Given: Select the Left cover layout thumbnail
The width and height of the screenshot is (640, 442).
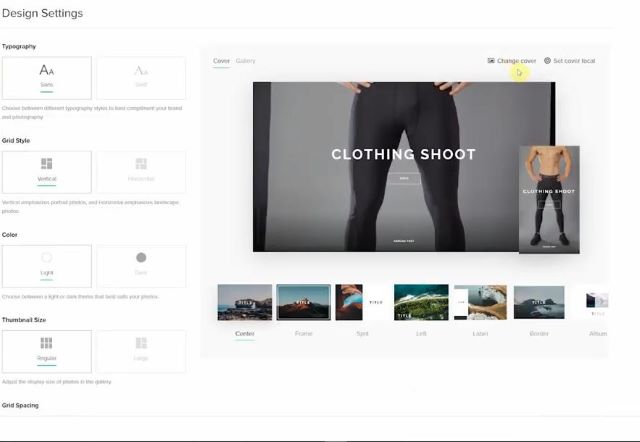Looking at the screenshot, I should point(421,302).
